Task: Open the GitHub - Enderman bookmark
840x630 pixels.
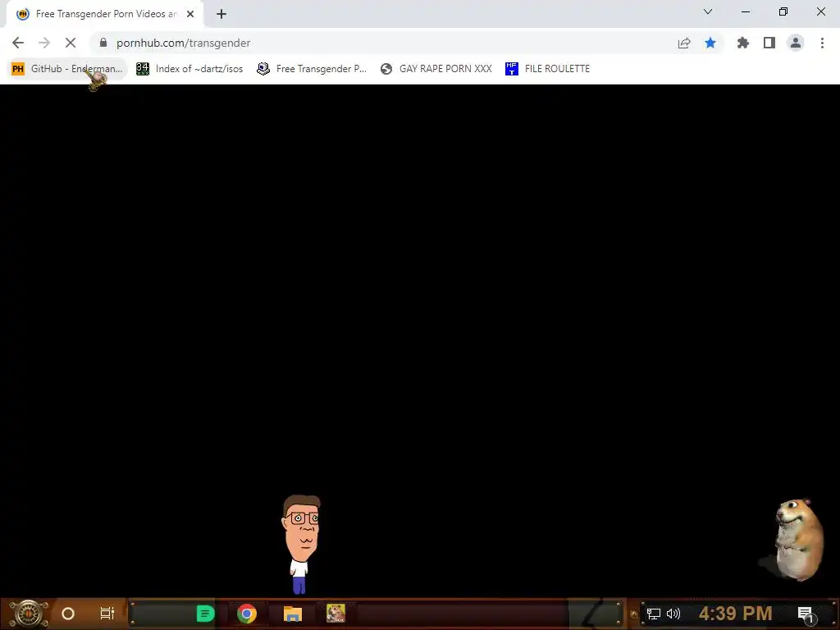Action: (x=67, y=69)
